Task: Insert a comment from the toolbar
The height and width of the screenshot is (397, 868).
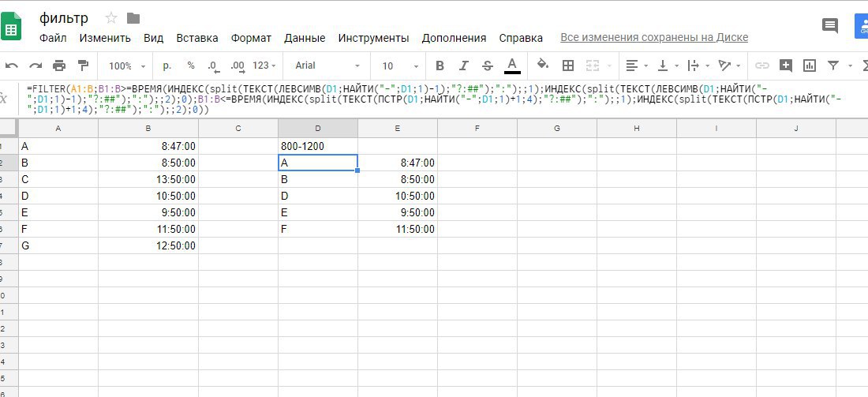Action: [x=785, y=66]
